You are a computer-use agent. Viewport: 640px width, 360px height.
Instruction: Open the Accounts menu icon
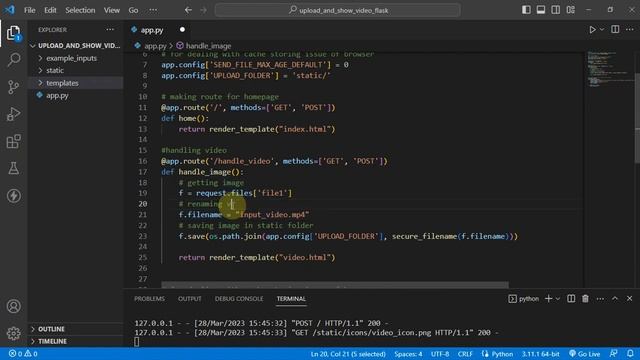pos(13,306)
